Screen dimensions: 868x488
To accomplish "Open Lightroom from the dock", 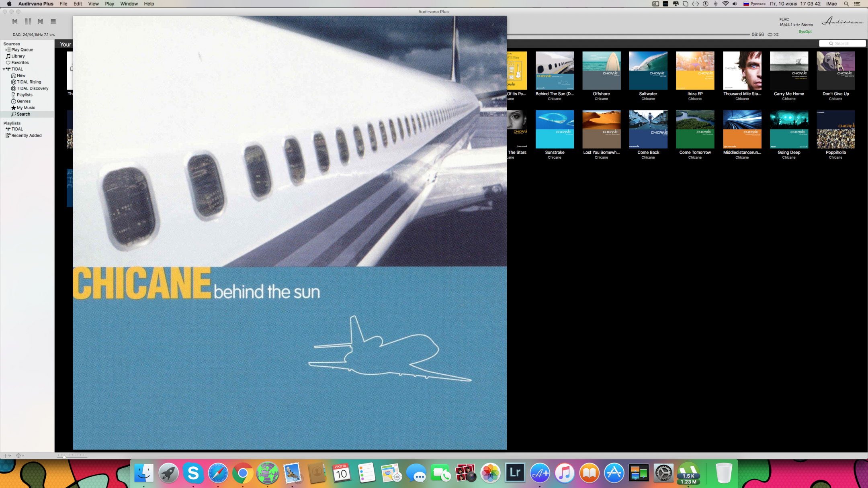I will 515,473.
